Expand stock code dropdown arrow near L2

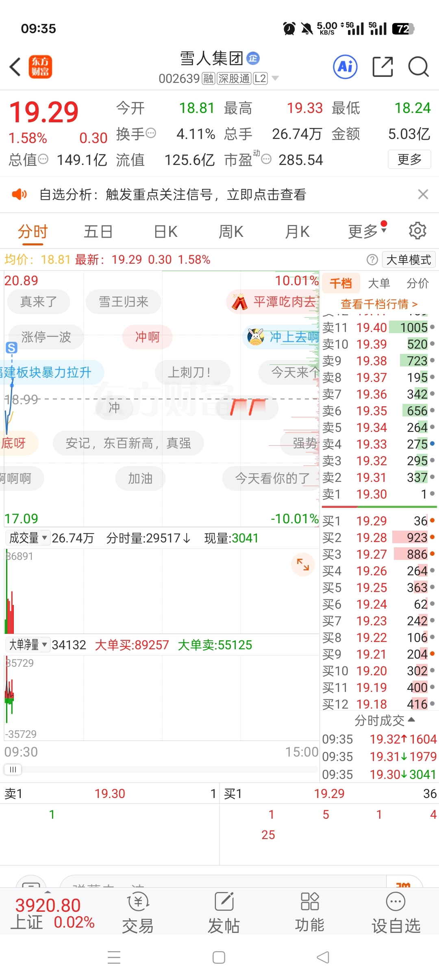point(275,78)
